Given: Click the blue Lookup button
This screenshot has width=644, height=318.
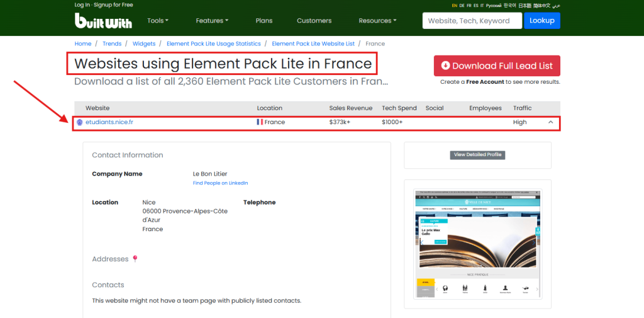Looking at the screenshot, I should [541, 21].
